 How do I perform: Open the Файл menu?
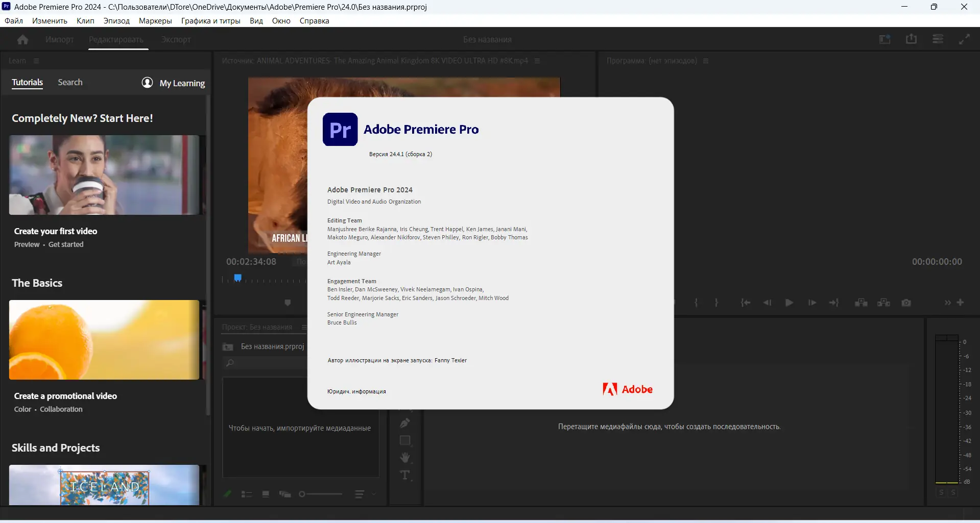[x=14, y=21]
